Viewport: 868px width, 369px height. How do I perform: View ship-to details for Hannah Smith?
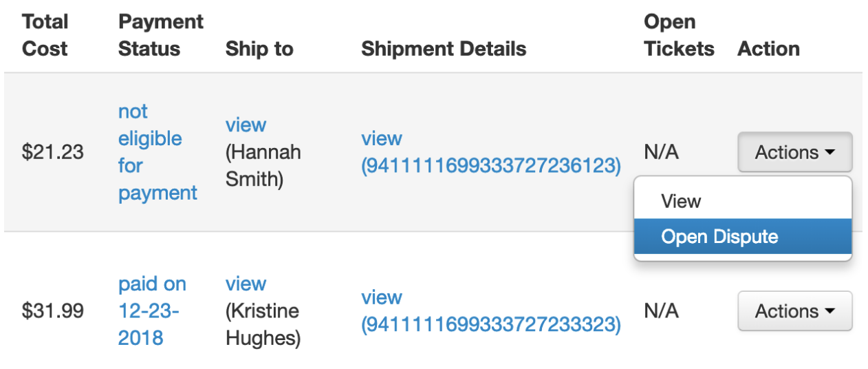point(246,125)
